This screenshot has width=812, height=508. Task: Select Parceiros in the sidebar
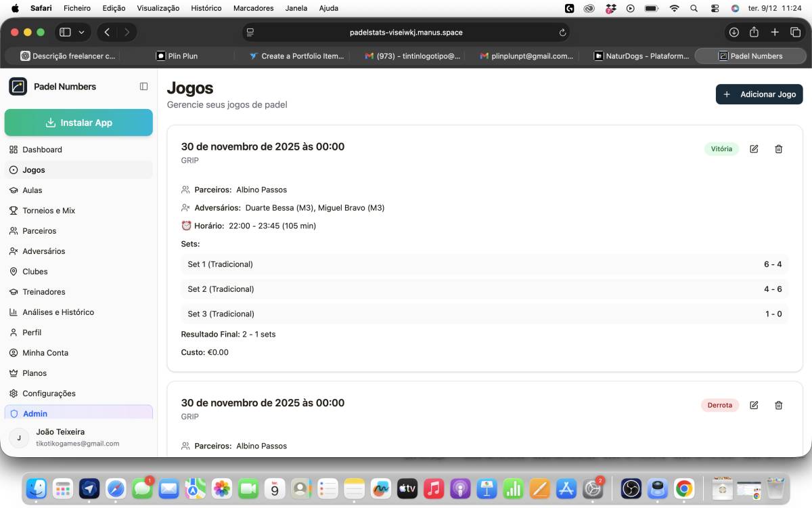pos(78,231)
